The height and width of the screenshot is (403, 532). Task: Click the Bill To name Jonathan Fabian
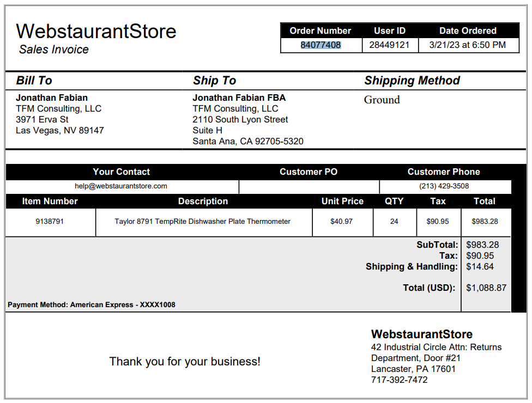52,98
